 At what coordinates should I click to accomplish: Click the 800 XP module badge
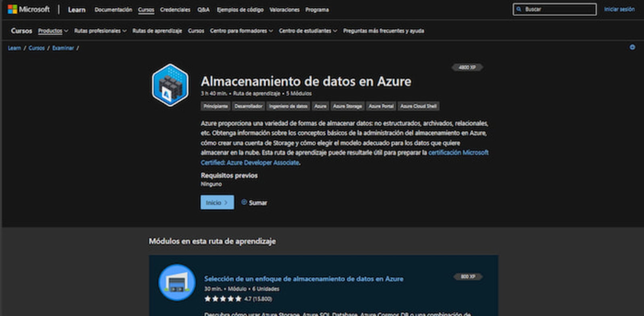pos(468,277)
